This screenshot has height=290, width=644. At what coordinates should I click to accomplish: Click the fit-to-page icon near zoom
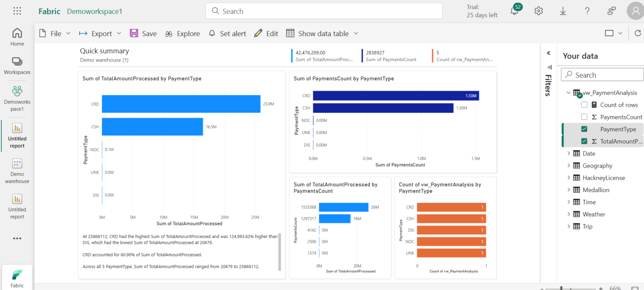[x=635, y=288]
